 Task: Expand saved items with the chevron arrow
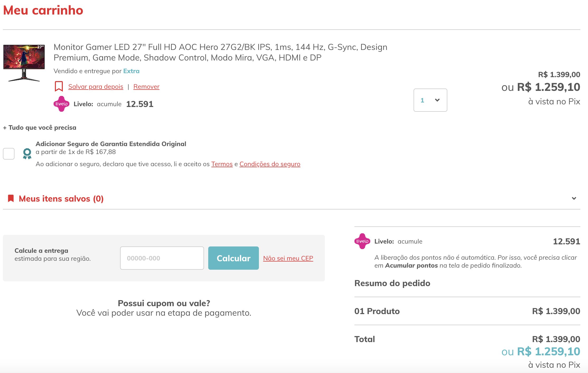(574, 198)
